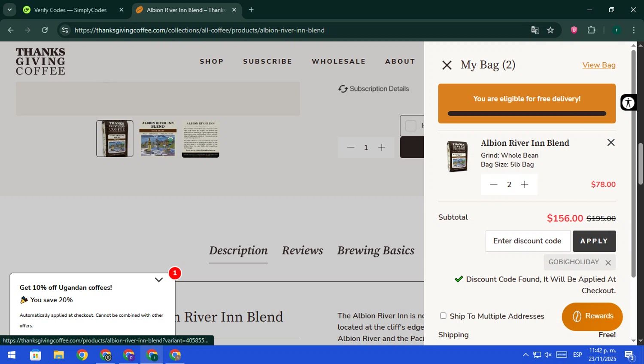Open the Extensions puzzle icon
This screenshot has width=644, height=364.
pyautogui.click(x=591, y=30)
